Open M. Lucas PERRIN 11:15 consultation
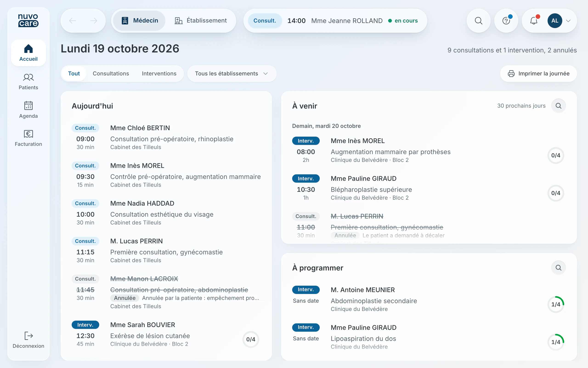Viewport: 588px width, 368px height. tap(166, 250)
